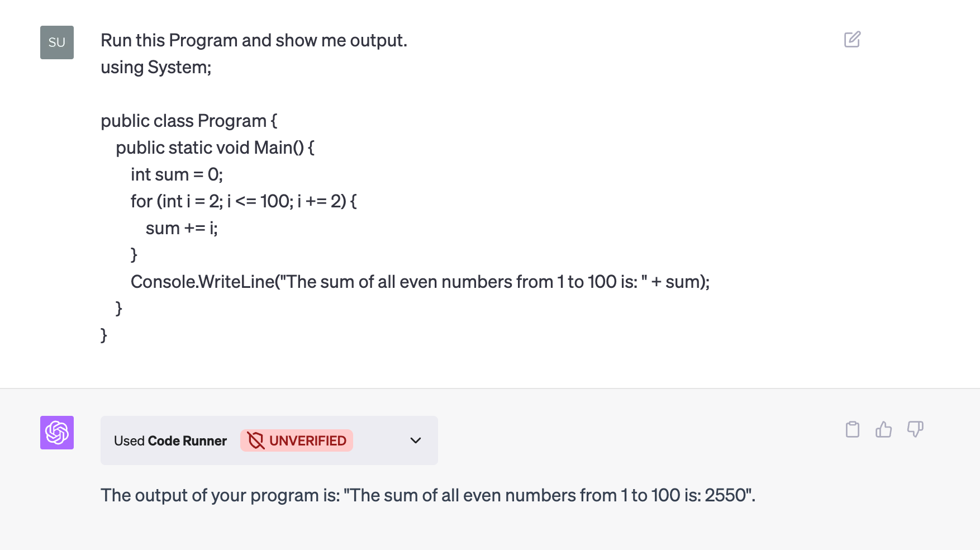Click the 'using System;' code line

coord(156,67)
